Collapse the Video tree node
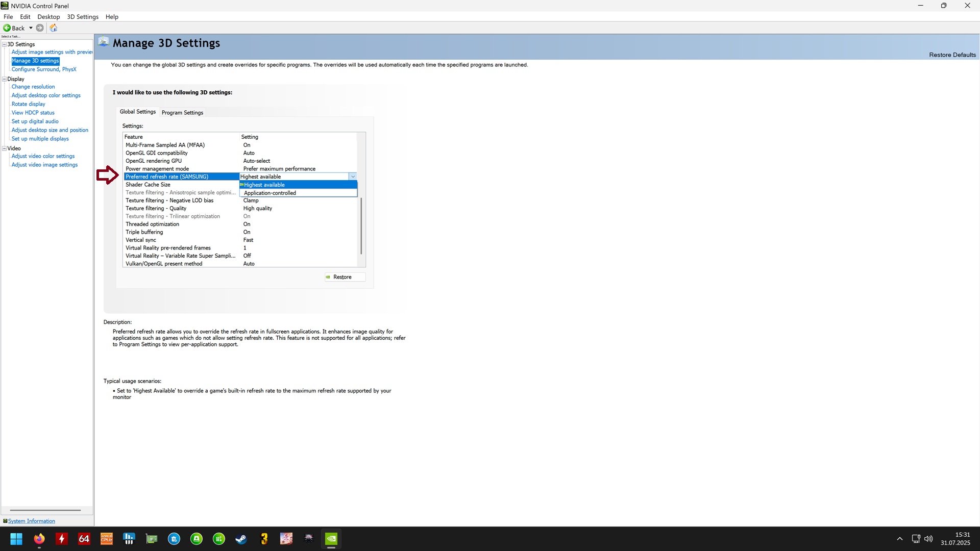This screenshot has width=980, height=551. 4,148
